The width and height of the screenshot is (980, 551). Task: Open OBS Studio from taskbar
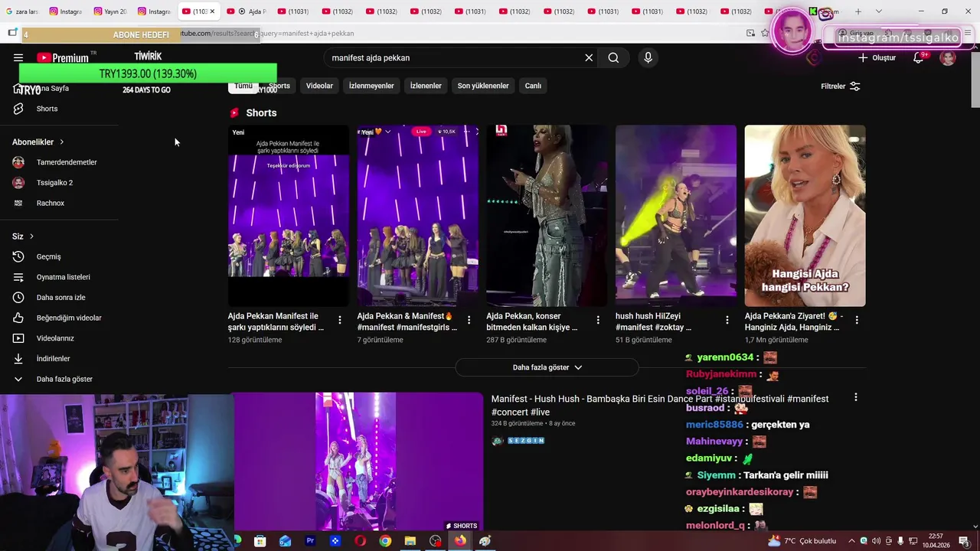coord(436,541)
